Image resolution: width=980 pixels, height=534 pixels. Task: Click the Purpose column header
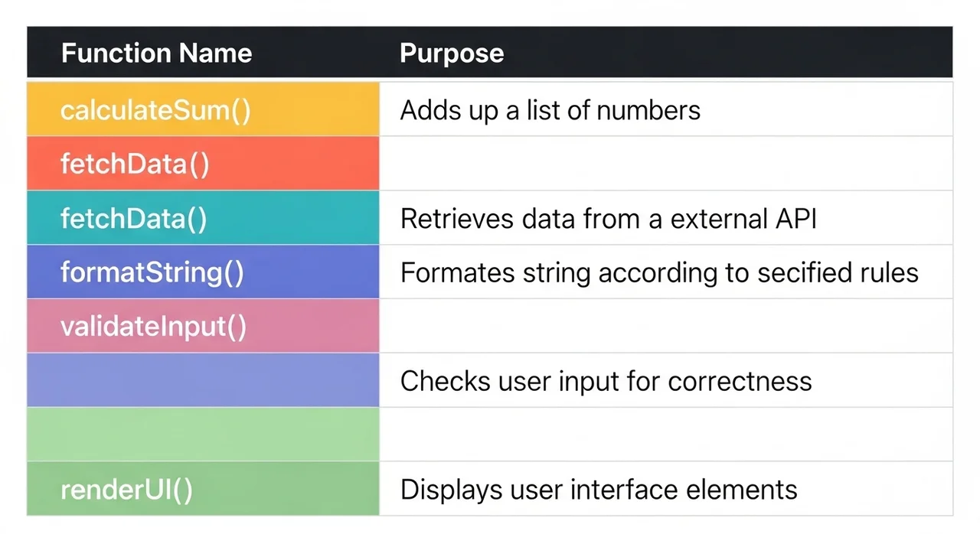[x=452, y=53]
